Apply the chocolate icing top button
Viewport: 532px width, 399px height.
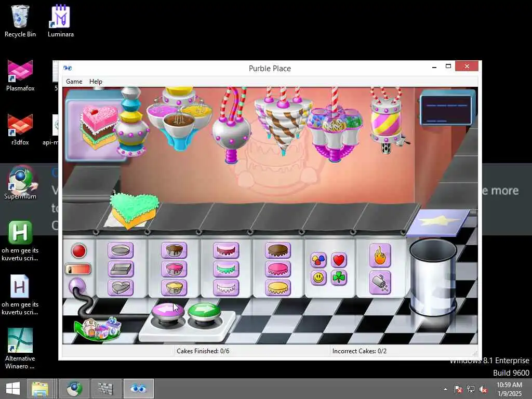pyautogui.click(x=278, y=250)
